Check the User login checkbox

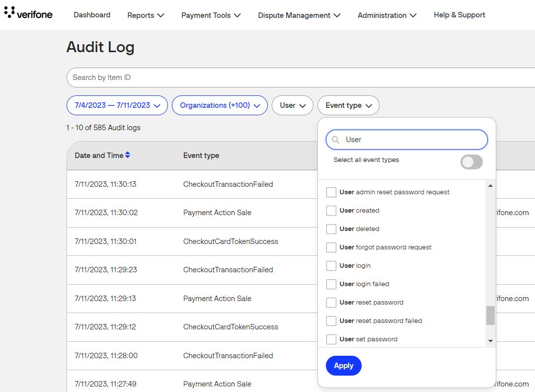(x=331, y=266)
